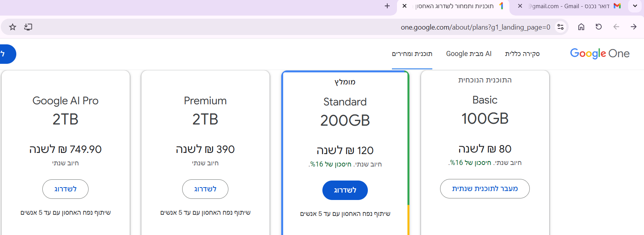Click the install app icon in address bar
Image resolution: width=644 pixels, height=235 pixels.
tap(28, 27)
